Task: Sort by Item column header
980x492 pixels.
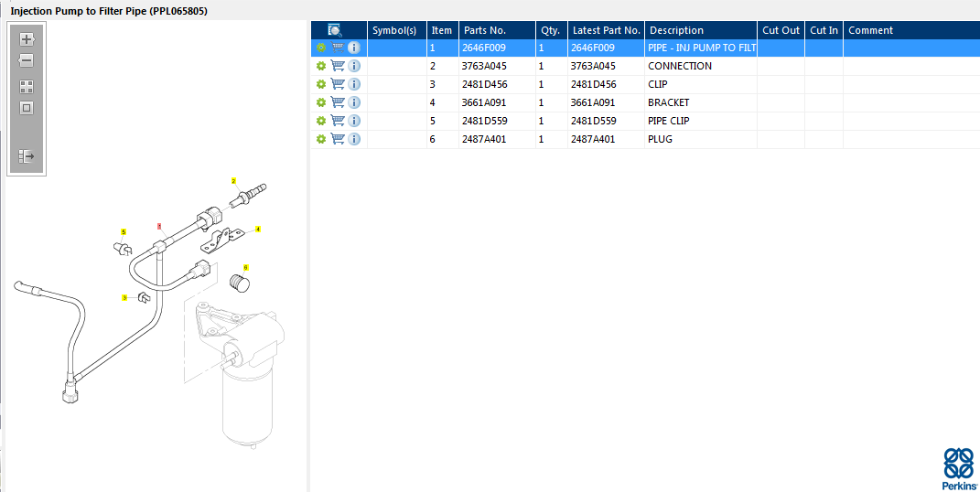Action: pos(443,30)
